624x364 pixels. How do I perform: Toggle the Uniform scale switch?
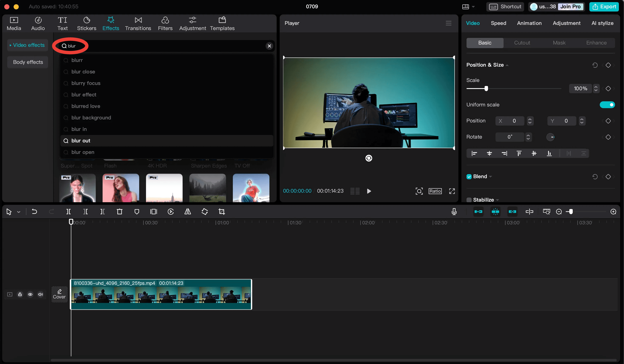click(x=607, y=105)
